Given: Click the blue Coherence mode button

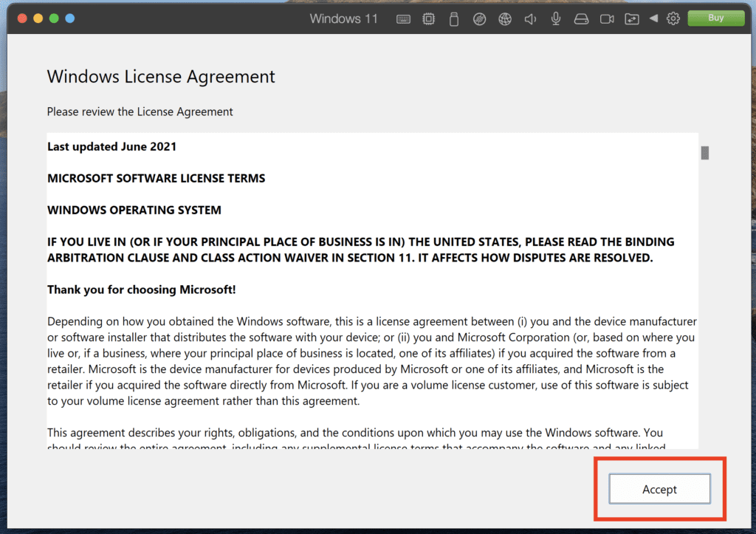Looking at the screenshot, I should point(70,18).
